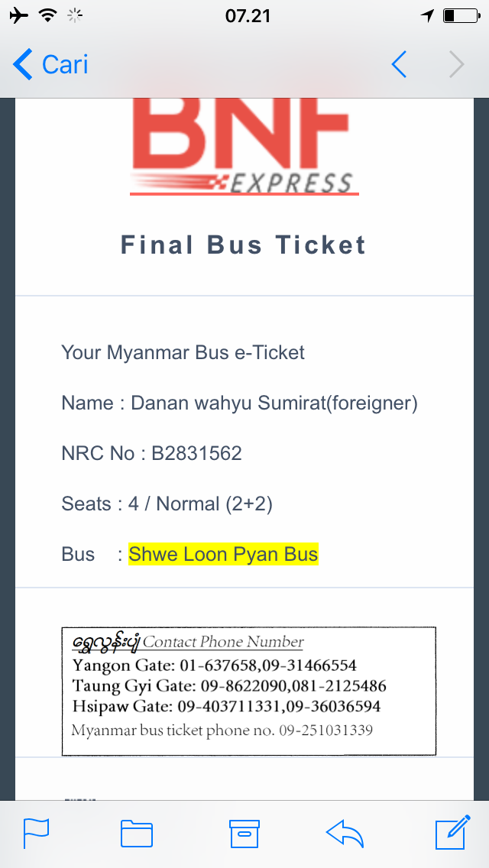Tap the Final Bus Ticket heading
The height and width of the screenshot is (868, 489).
(244, 245)
